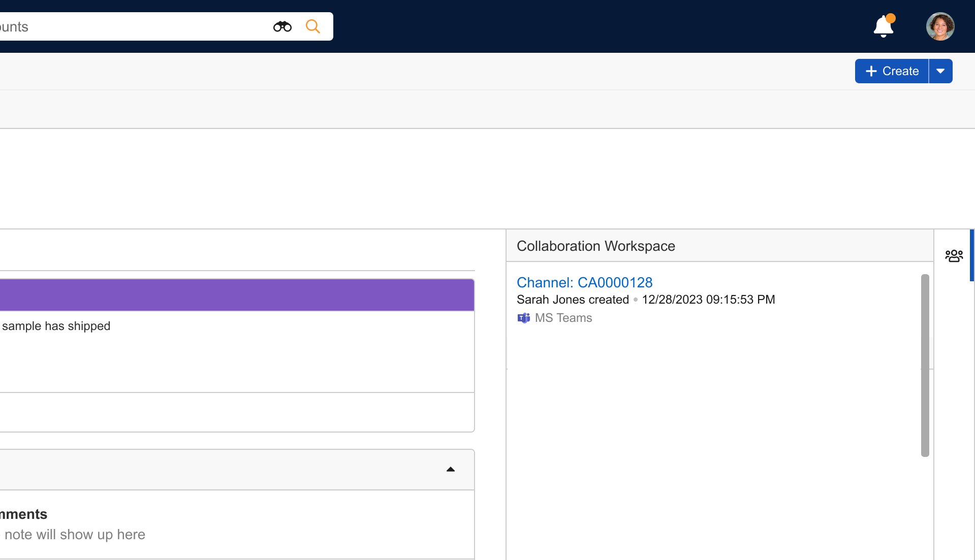This screenshot has height=560, width=975.
Task: Click the Collaboration Workspace people icon
Action: click(954, 256)
